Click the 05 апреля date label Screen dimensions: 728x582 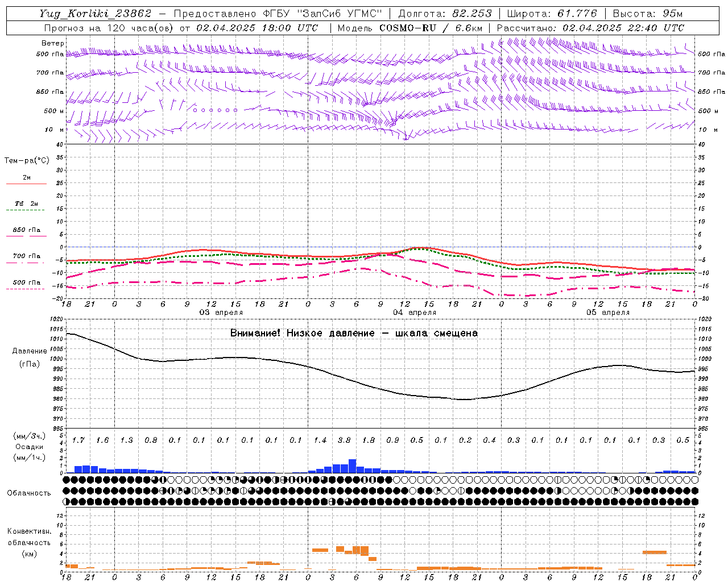coord(608,312)
